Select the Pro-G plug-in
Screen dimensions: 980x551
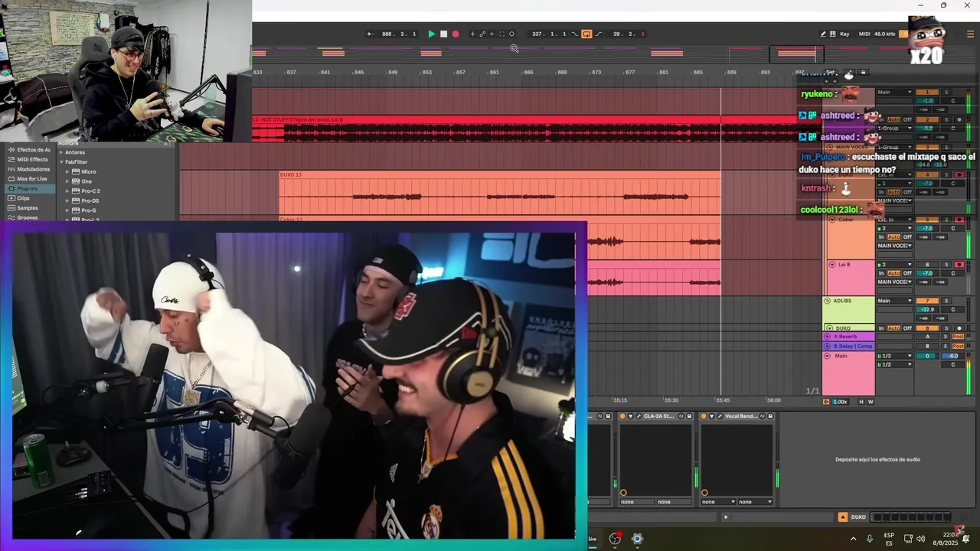(x=88, y=210)
